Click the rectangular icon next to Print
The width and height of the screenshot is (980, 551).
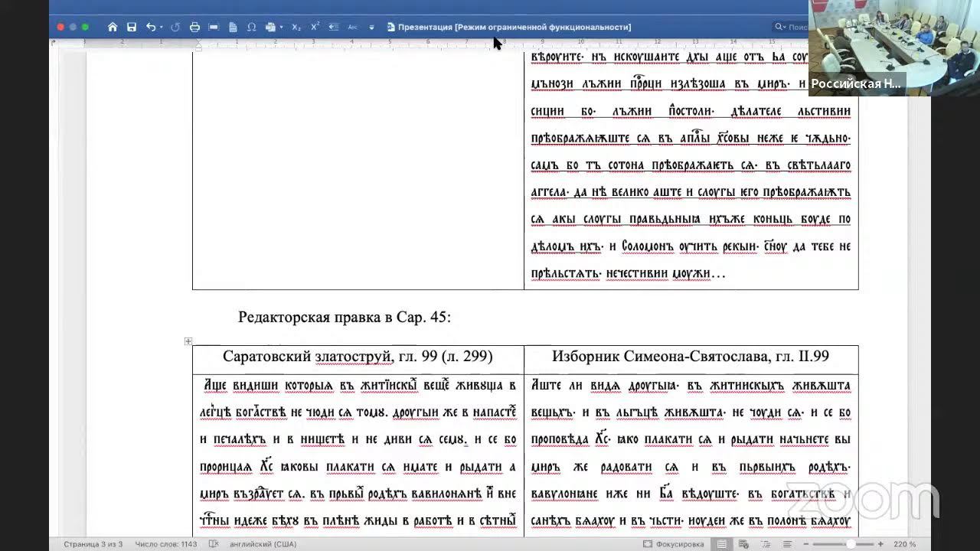coord(214,27)
